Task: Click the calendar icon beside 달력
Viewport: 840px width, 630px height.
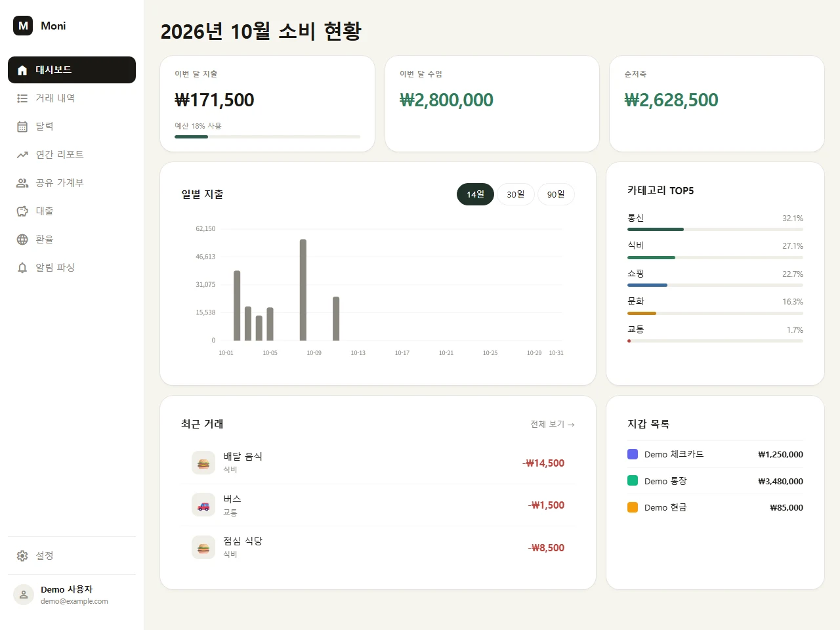Action: pyautogui.click(x=22, y=127)
